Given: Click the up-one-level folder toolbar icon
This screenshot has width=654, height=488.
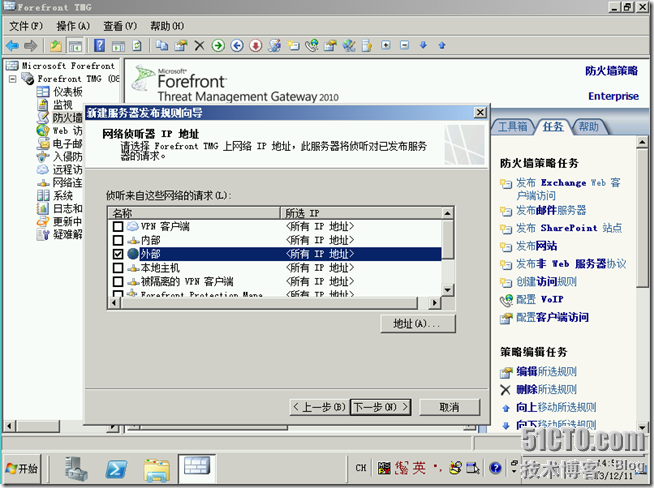Looking at the screenshot, I should click(x=56, y=45).
